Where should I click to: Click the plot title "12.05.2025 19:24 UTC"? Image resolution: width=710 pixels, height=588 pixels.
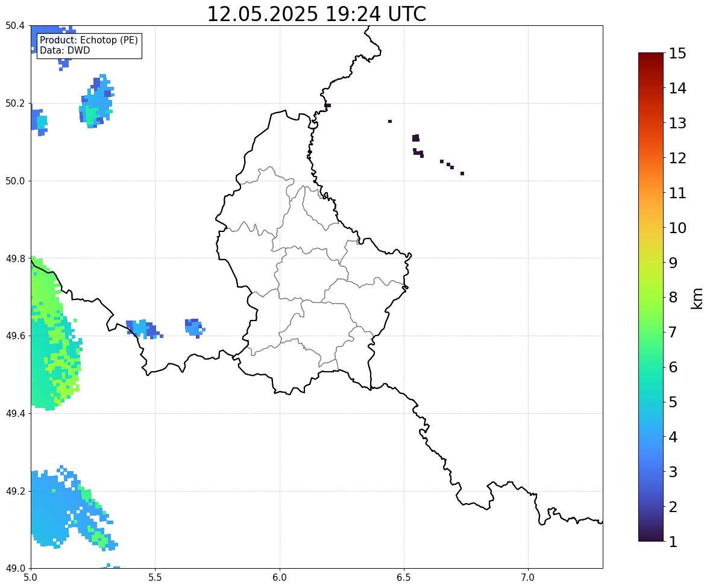(x=316, y=14)
